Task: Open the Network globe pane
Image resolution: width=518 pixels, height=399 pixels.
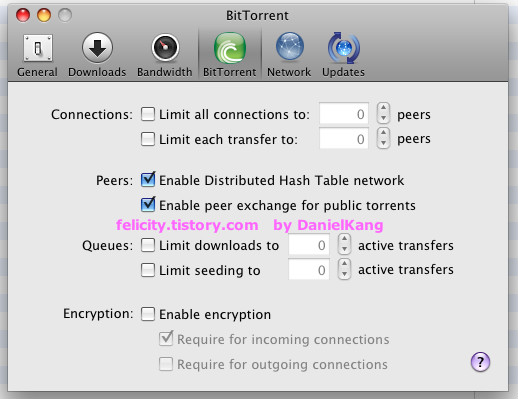Action: (x=289, y=55)
